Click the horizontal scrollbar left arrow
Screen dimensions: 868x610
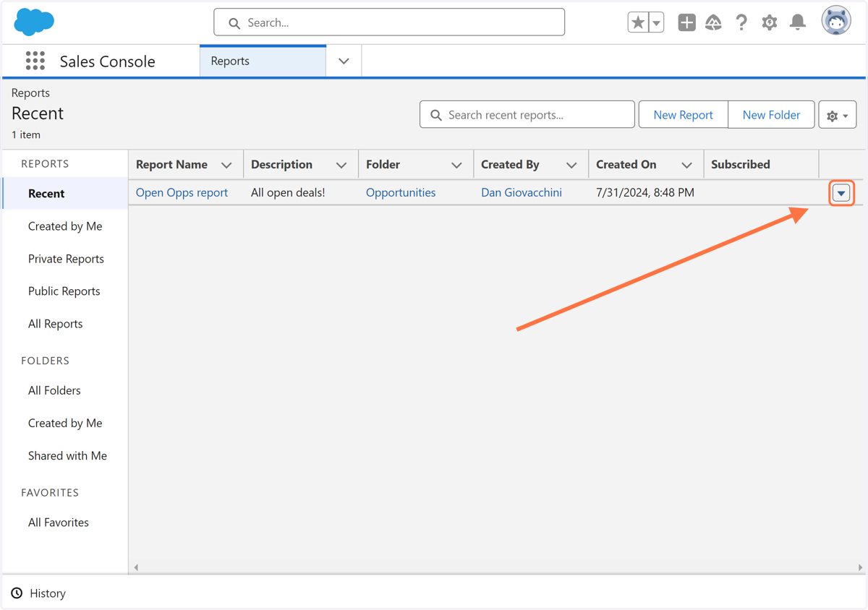tap(136, 567)
